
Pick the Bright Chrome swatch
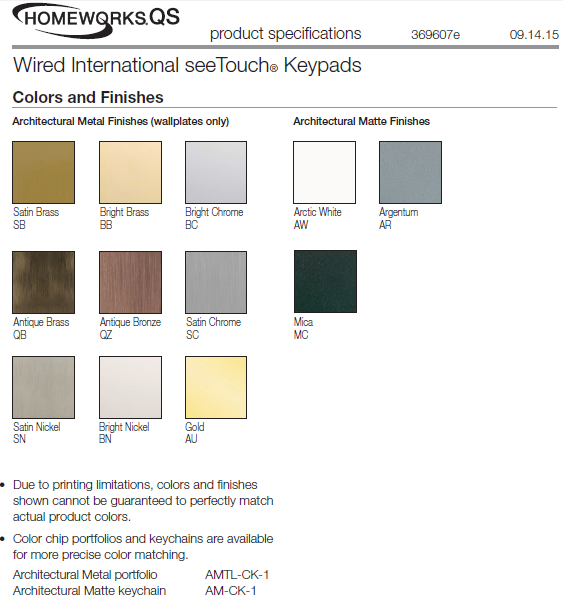(x=216, y=172)
